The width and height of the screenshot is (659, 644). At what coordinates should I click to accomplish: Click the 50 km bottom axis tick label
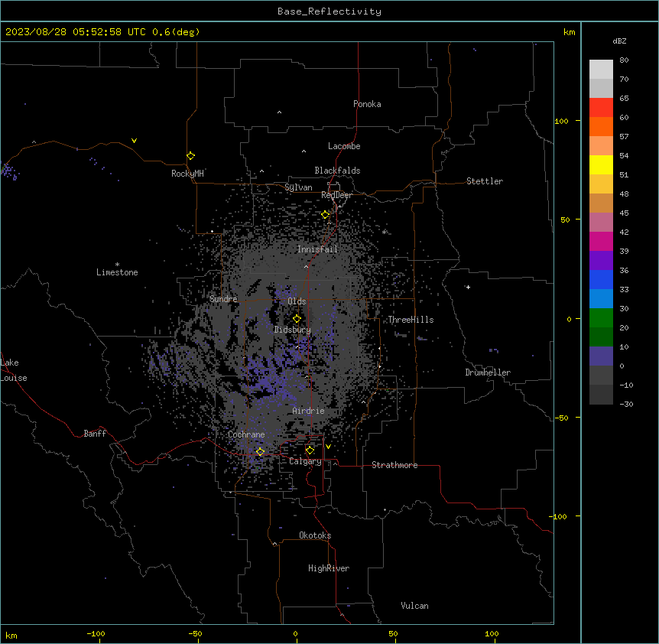393,633
